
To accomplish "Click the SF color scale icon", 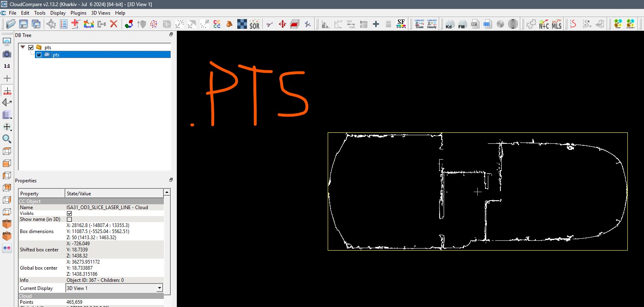I will tap(401, 24).
